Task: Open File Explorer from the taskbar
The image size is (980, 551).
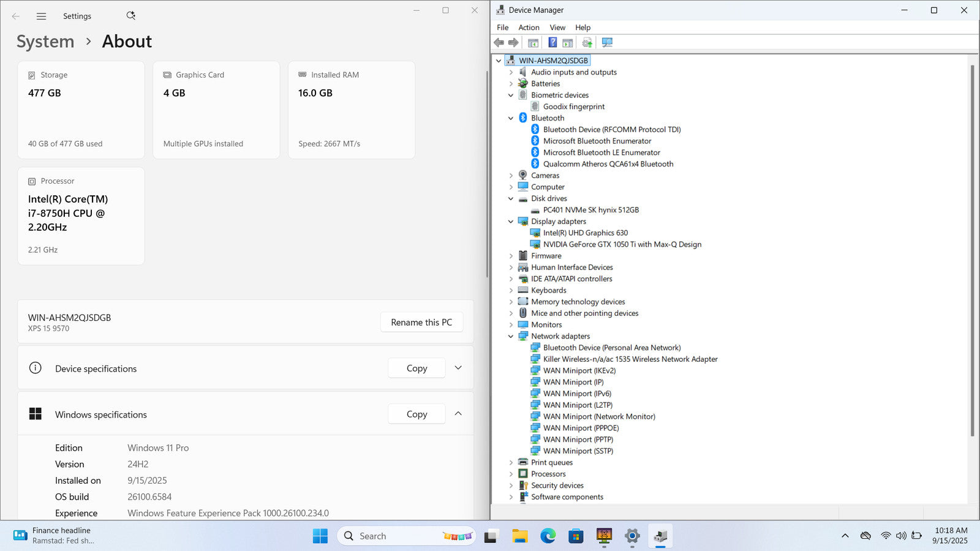Action: point(520,536)
